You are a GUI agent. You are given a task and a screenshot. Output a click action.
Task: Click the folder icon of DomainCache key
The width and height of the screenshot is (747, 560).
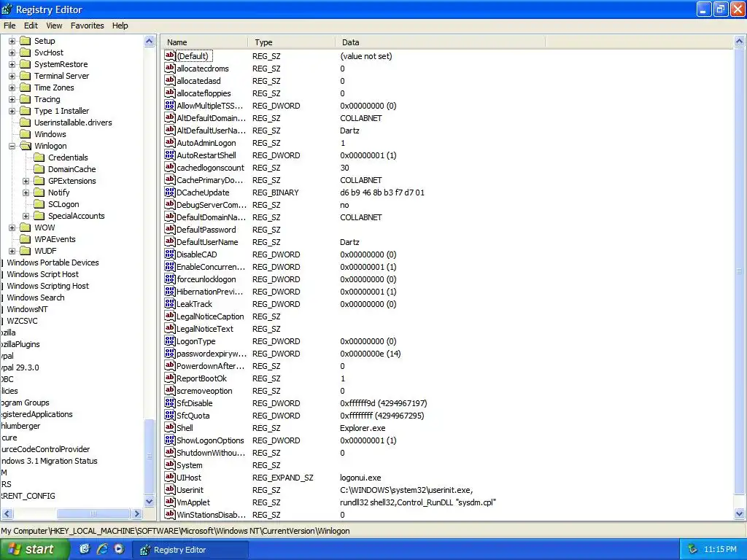coord(39,169)
